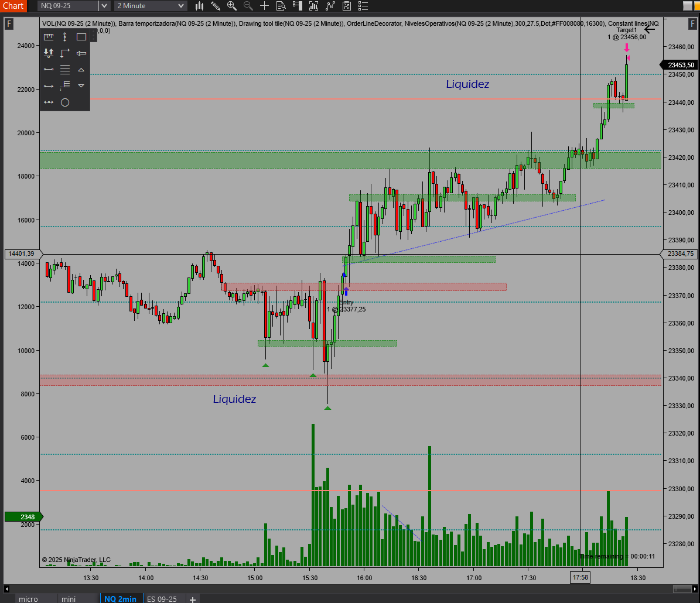Select the Ellipse circle drawing tool

coord(65,102)
